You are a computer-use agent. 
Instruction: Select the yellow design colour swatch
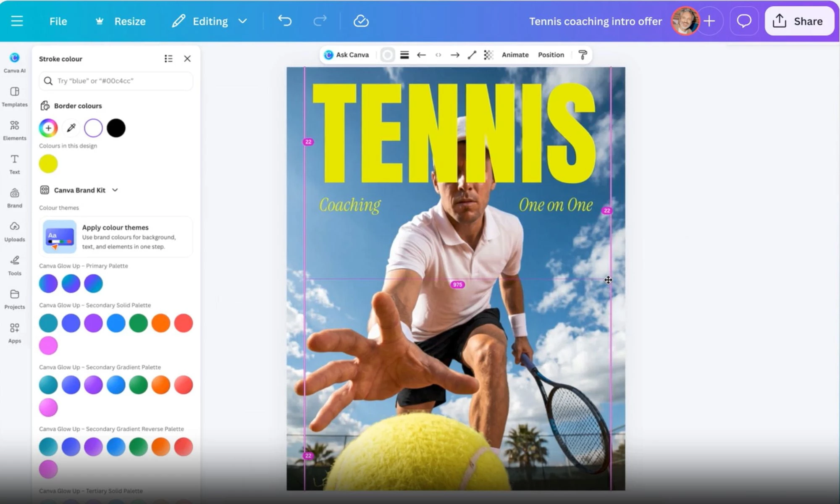[48, 164]
